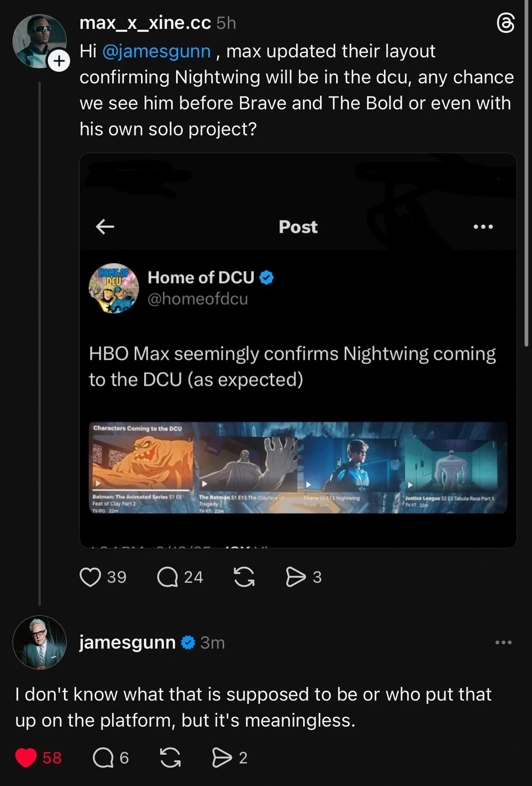The height and width of the screenshot is (786, 532).
Task: Open more options in embedded post
Action: [x=483, y=227]
